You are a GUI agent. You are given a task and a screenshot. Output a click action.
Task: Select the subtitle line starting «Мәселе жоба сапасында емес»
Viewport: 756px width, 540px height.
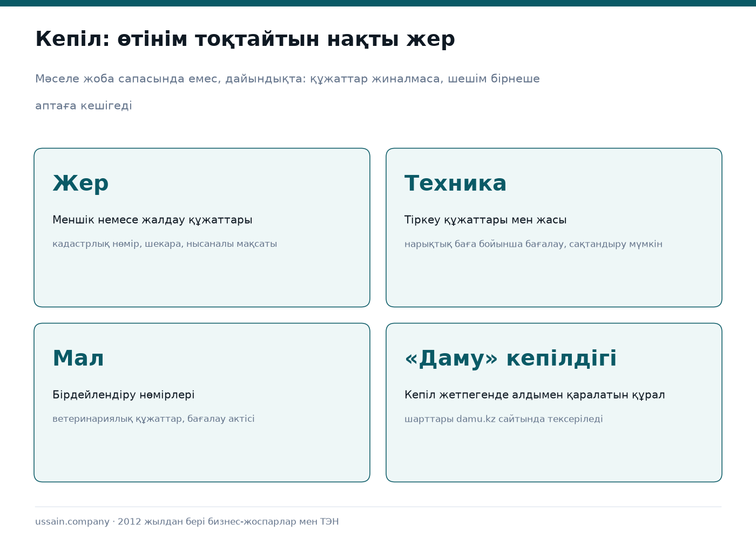pos(287,79)
